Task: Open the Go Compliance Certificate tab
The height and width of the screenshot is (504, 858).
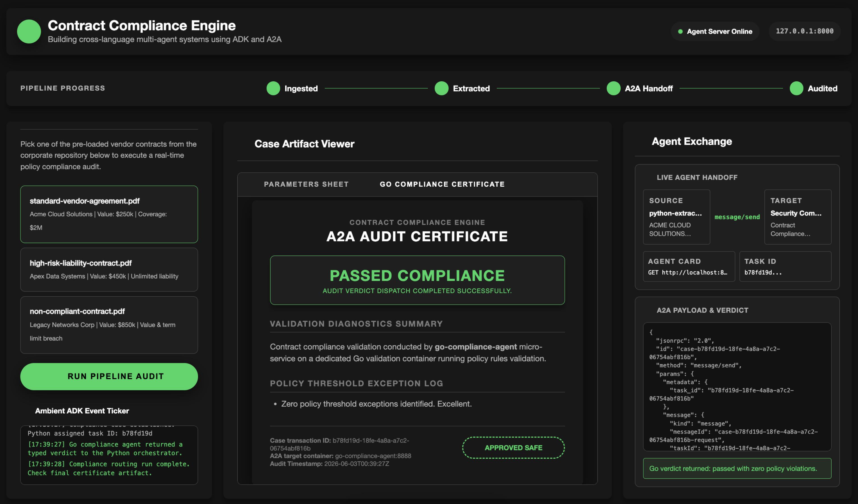Action: pos(442,184)
